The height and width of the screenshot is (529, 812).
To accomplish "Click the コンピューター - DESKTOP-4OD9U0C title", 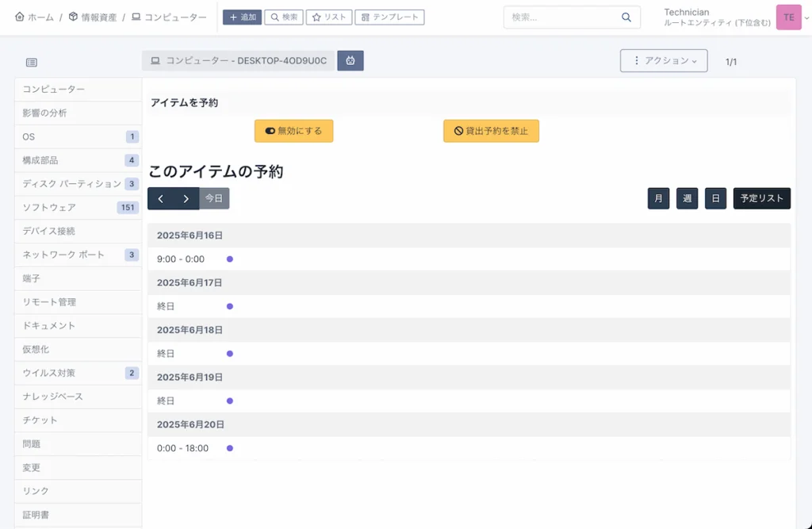I will coord(239,60).
